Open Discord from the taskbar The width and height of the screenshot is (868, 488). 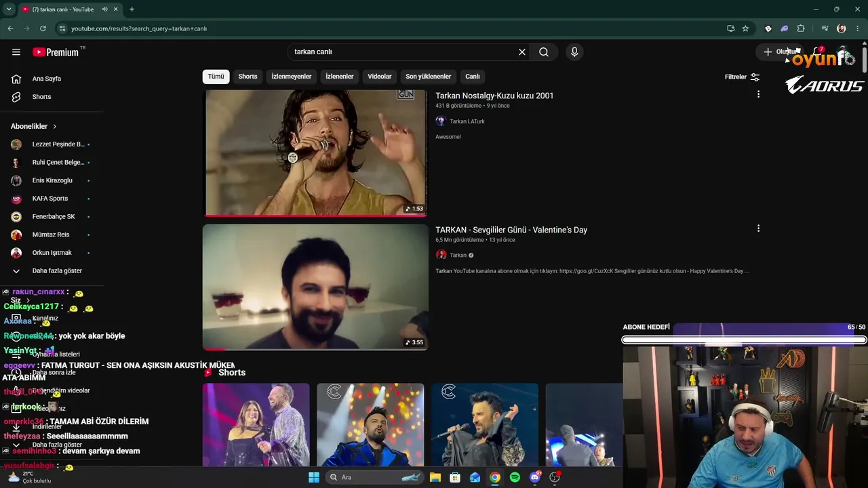[535, 477]
